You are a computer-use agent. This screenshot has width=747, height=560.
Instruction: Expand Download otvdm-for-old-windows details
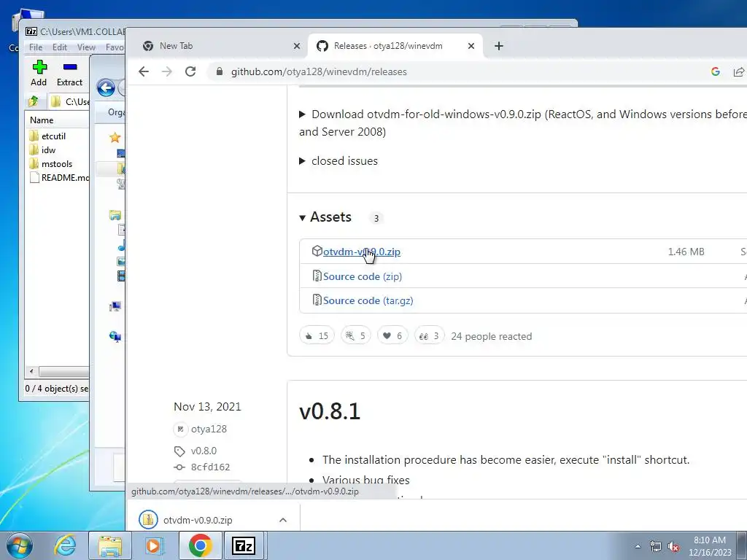pyautogui.click(x=302, y=114)
